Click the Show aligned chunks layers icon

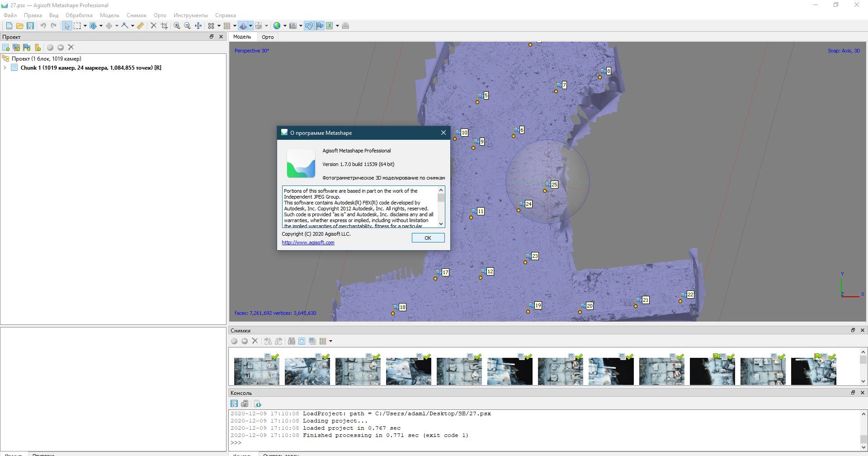point(345,26)
